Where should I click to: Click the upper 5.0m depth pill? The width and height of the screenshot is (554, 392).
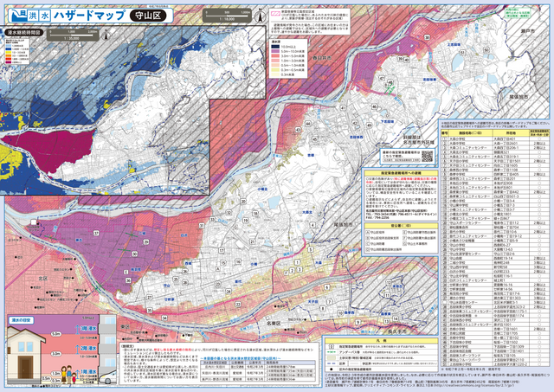55,334
